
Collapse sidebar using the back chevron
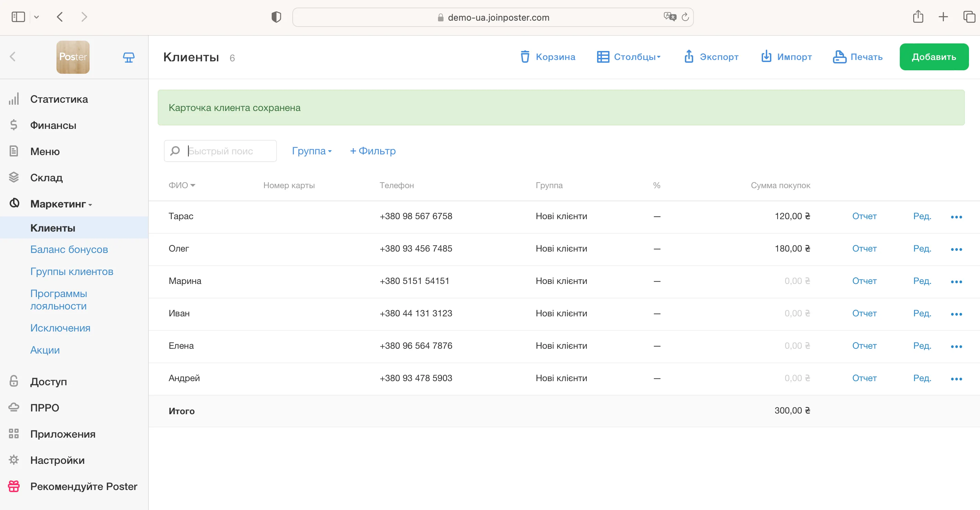coord(12,57)
